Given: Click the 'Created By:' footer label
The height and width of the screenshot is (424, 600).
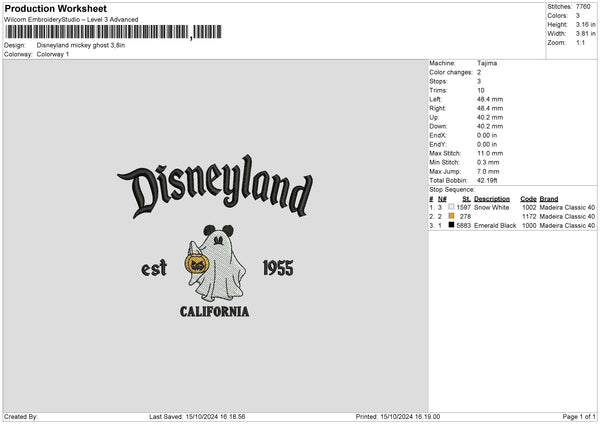Looking at the screenshot, I should point(21,417).
